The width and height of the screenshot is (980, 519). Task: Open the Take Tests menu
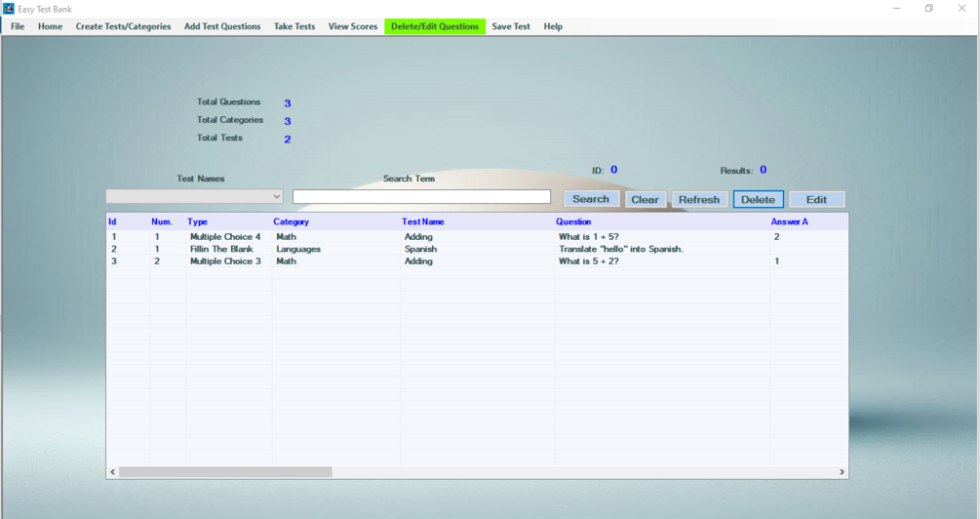pos(294,26)
